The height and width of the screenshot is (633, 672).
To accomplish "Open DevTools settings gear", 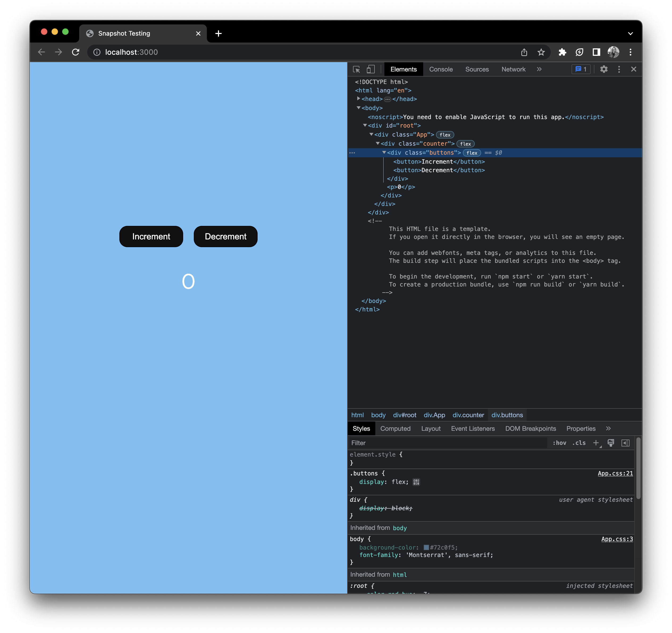I will (604, 69).
